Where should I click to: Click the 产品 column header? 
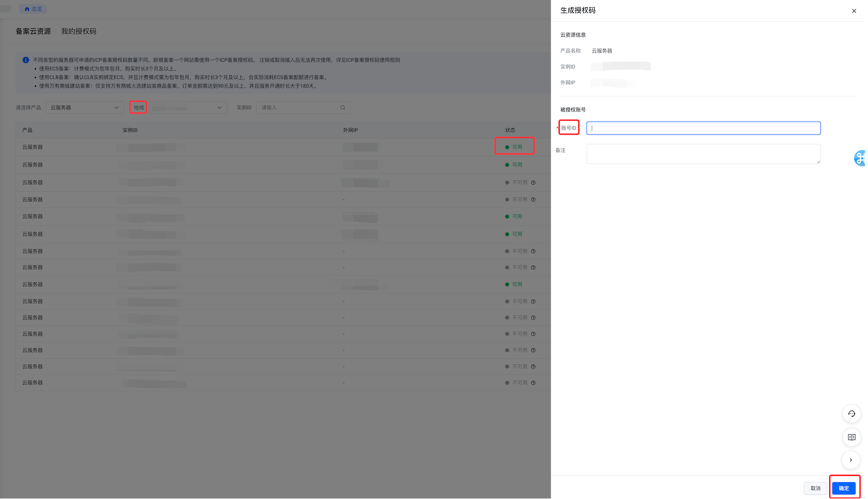tap(27, 130)
